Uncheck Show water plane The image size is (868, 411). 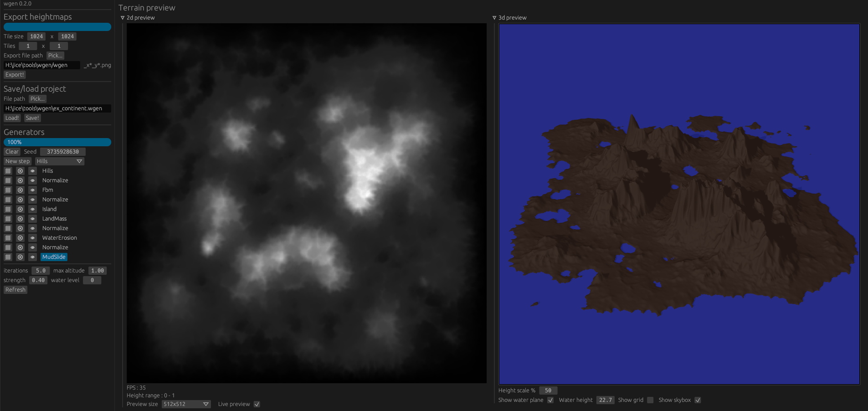click(550, 400)
